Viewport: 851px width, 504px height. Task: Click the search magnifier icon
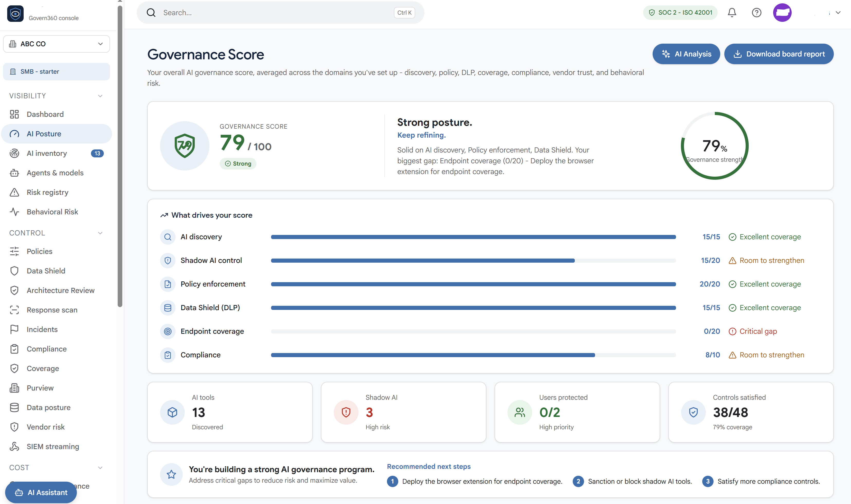(151, 13)
